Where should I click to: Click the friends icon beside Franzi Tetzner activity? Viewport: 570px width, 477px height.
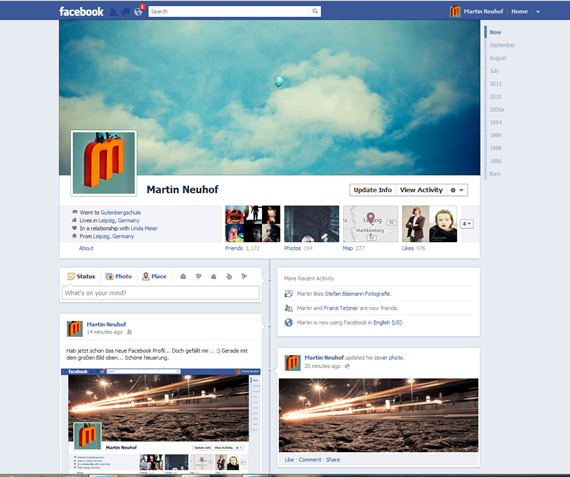coord(289,308)
